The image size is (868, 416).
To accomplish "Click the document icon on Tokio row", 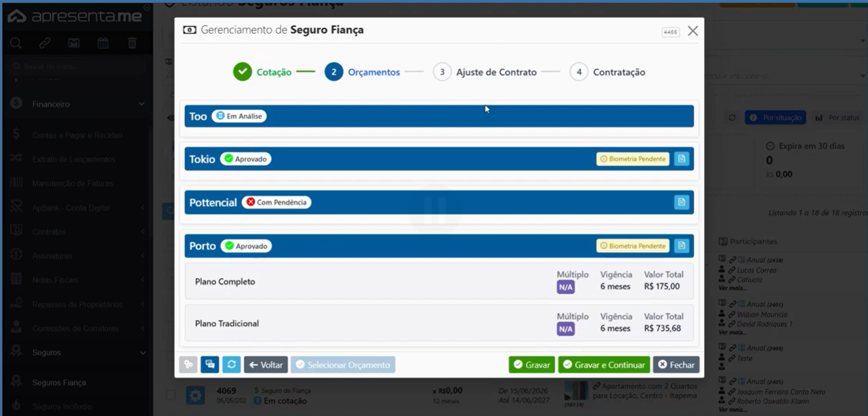I will (682, 159).
